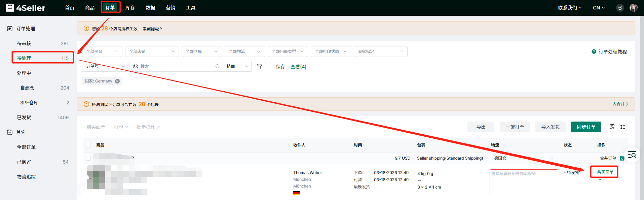Image resolution: width=644 pixels, height=200 pixels.
Task: Open the floating search list icon
Action: [632, 155]
